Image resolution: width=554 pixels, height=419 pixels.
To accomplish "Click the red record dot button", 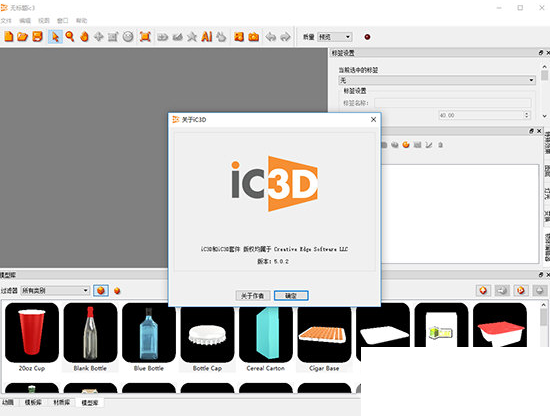I will coord(367,37).
